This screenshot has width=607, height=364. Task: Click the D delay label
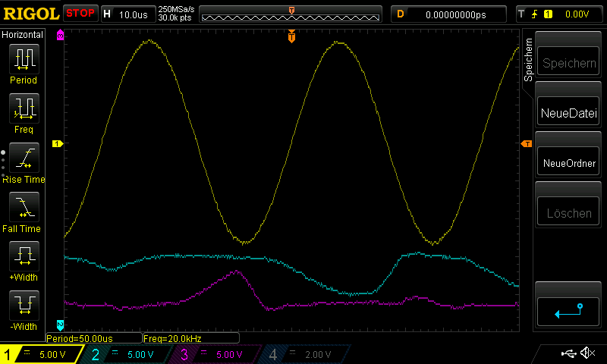point(401,14)
